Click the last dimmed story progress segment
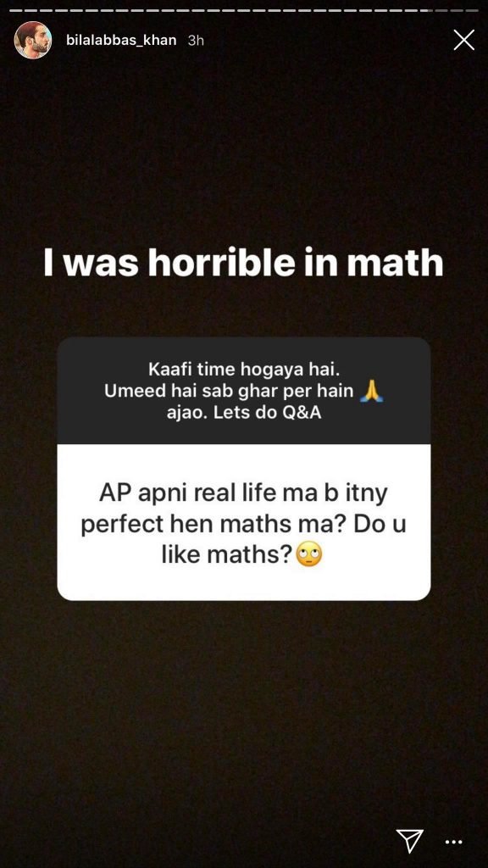 [472, 10]
